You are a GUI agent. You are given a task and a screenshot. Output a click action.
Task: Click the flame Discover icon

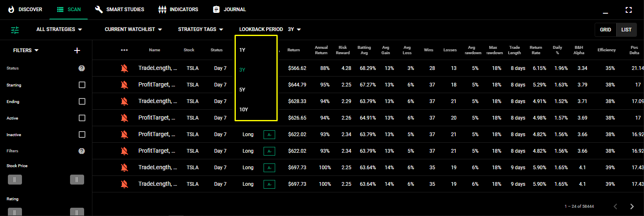pyautogui.click(x=11, y=9)
